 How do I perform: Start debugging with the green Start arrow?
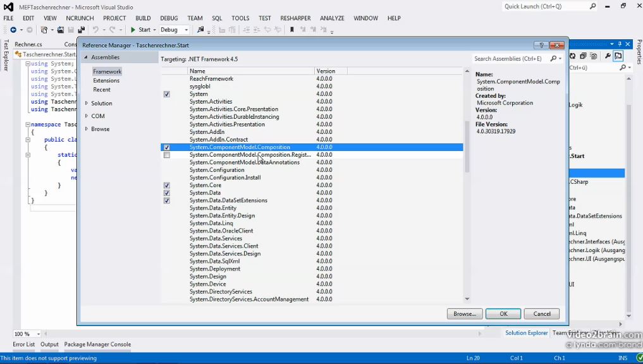[133, 30]
